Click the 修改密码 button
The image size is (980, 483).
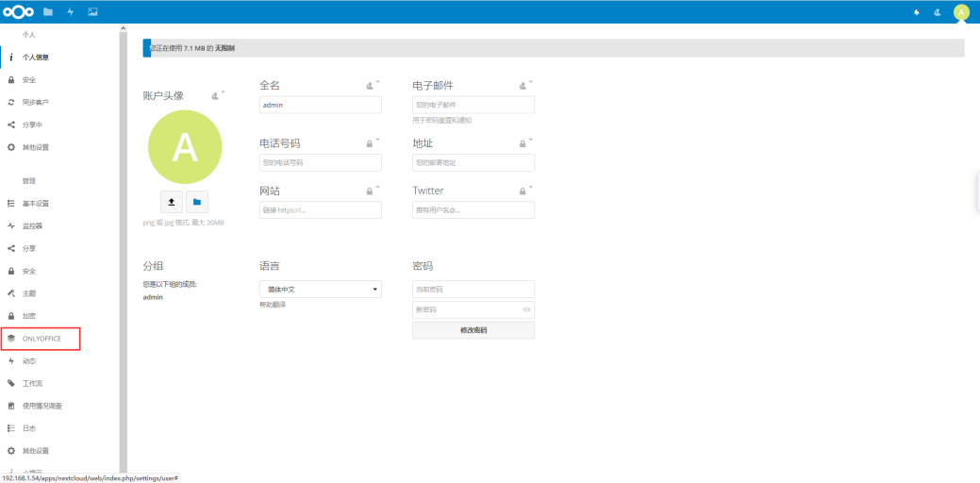click(x=473, y=330)
